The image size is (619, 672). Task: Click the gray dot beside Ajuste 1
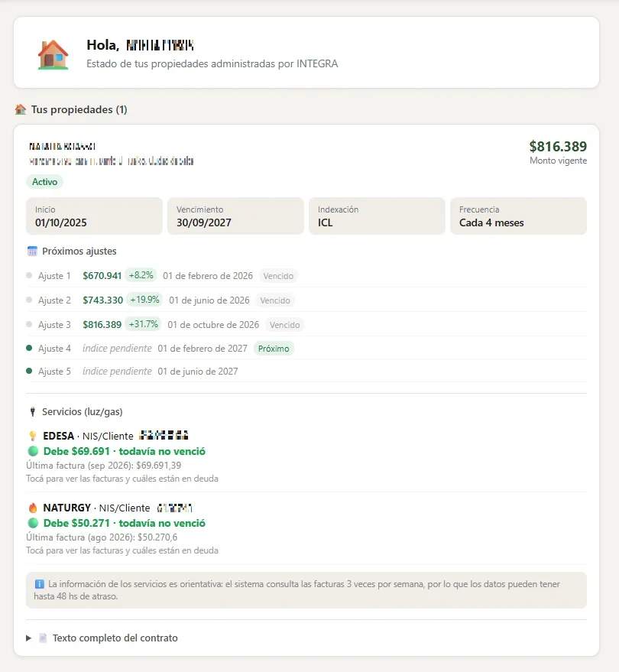click(29, 275)
